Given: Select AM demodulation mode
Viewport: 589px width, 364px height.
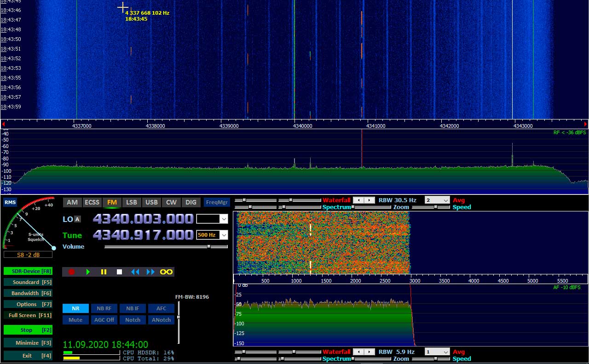Looking at the screenshot, I should click(72, 202).
